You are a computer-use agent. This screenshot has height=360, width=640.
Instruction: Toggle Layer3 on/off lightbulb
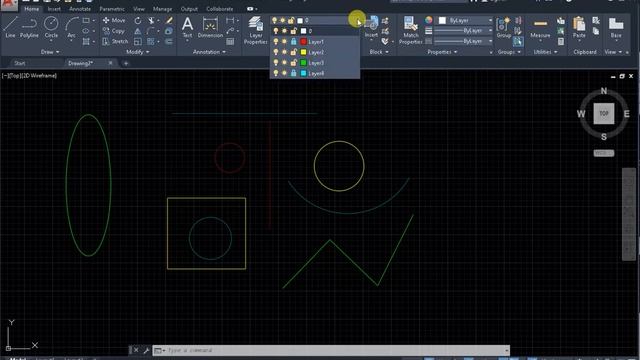click(x=276, y=63)
